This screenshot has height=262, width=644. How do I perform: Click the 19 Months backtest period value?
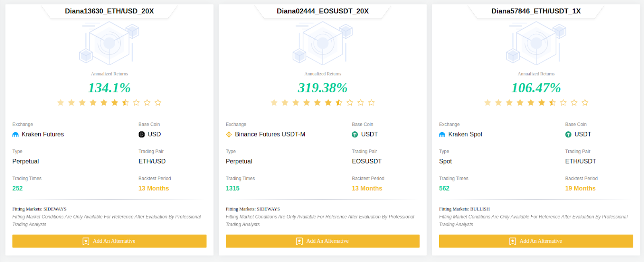[580, 188]
